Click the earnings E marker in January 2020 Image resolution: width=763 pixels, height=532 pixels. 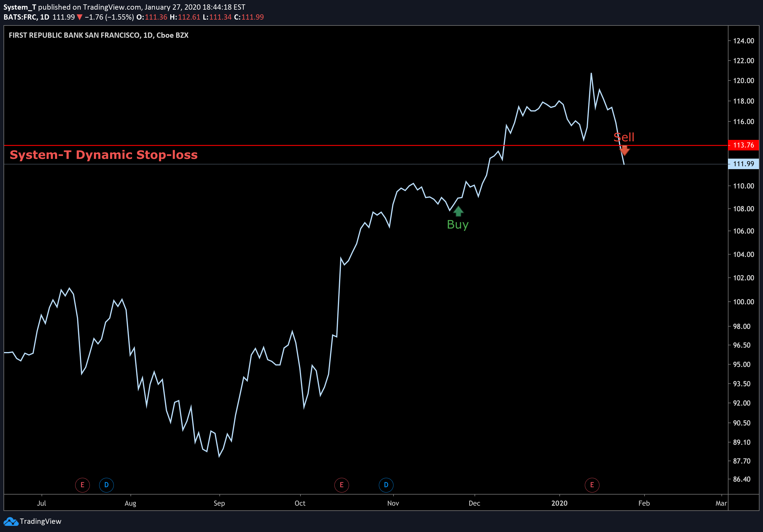592,485
